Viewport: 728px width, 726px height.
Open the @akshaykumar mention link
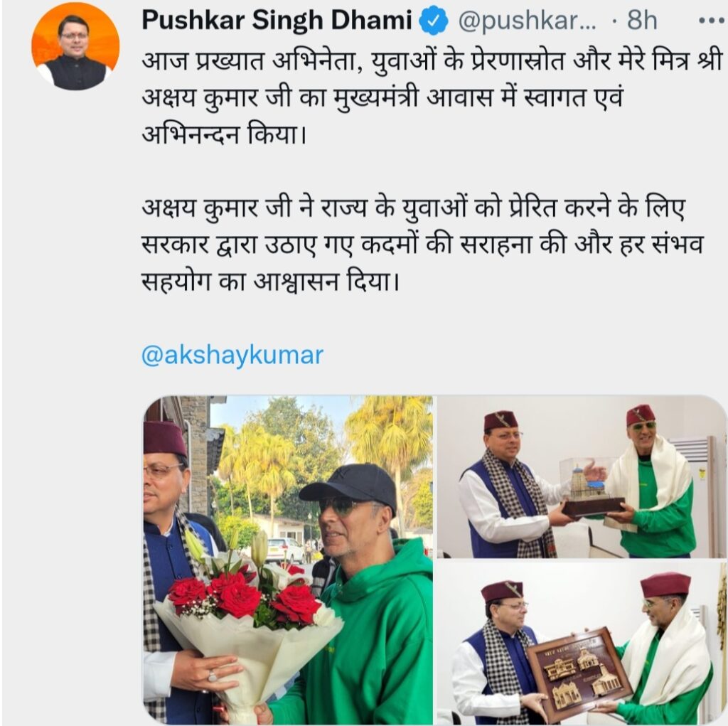[x=232, y=356]
